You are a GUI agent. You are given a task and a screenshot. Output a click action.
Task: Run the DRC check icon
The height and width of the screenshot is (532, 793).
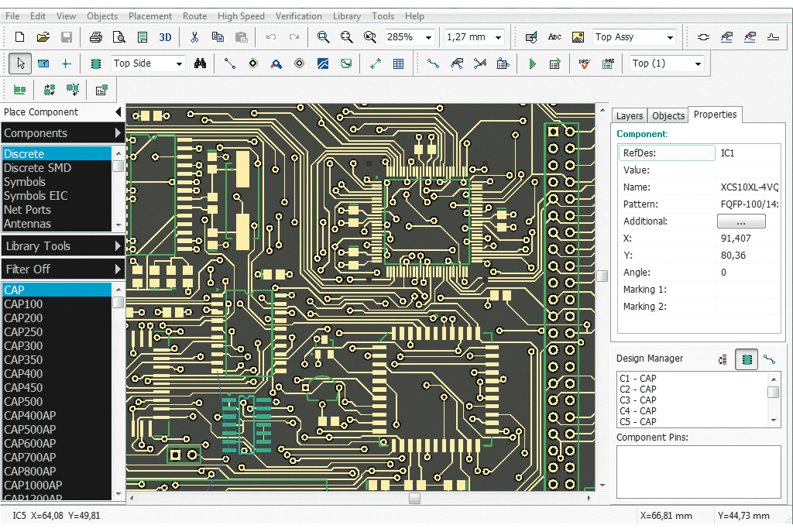[585, 63]
